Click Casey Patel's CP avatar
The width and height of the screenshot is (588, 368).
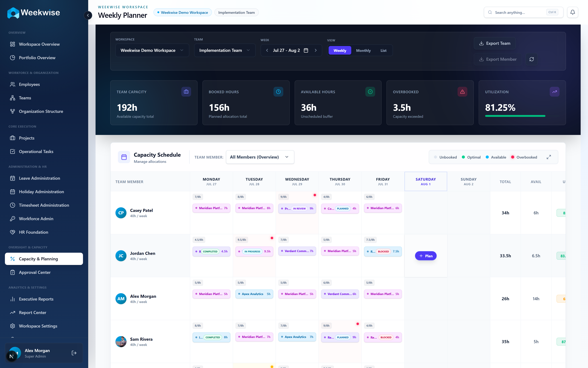tap(121, 213)
